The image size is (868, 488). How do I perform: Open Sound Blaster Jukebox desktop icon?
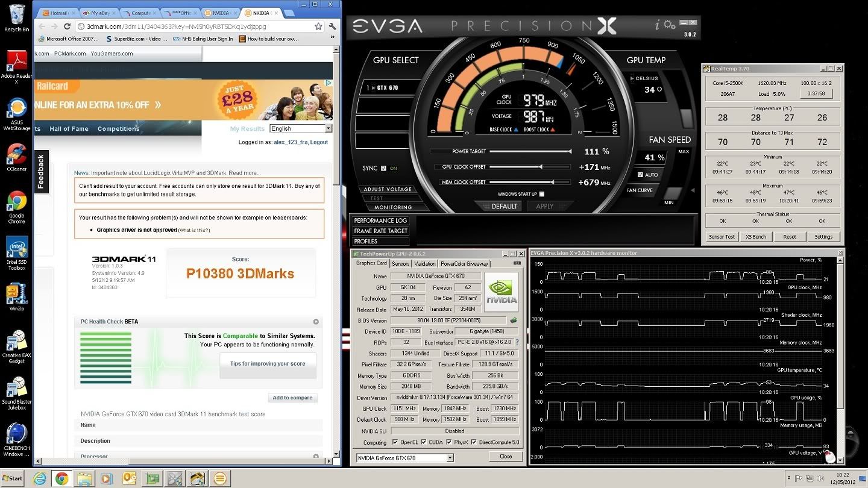(x=16, y=393)
